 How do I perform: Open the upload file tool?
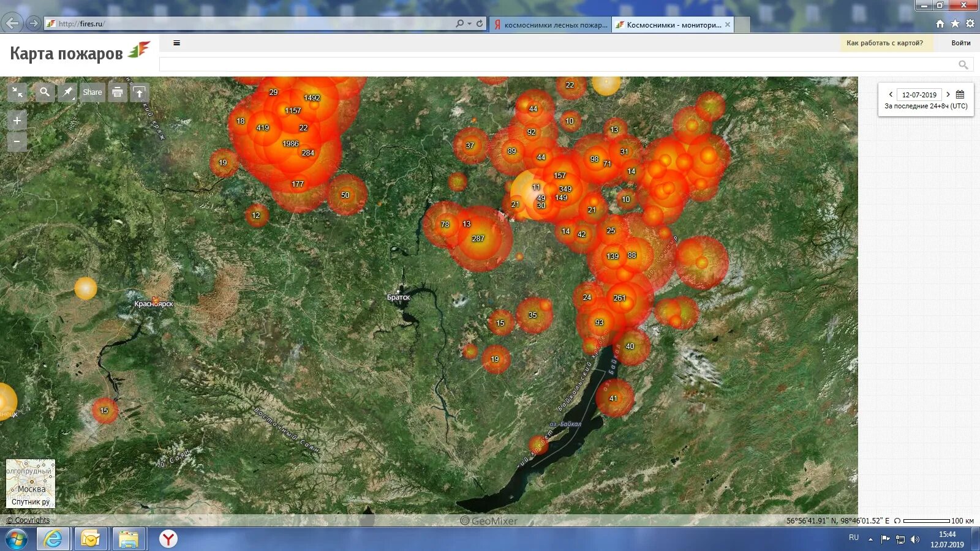[x=140, y=92]
